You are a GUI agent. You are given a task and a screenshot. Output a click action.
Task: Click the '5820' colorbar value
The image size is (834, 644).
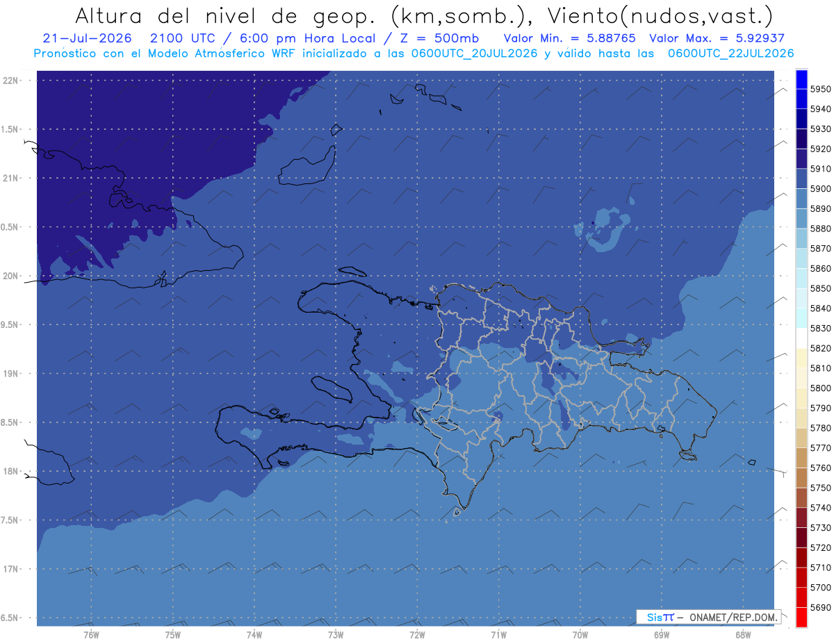[820, 348]
